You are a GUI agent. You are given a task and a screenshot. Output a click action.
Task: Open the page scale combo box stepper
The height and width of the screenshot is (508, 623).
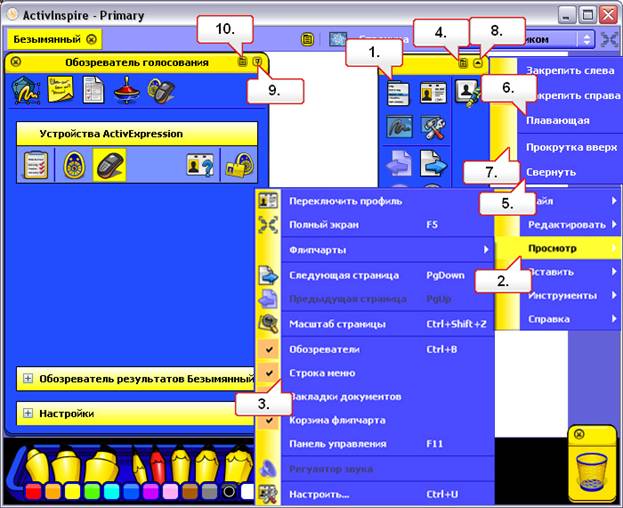(586, 39)
